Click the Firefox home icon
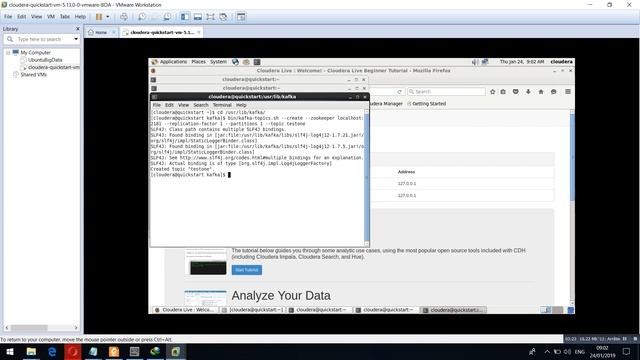This screenshot has width=640, height=360. 541,92
